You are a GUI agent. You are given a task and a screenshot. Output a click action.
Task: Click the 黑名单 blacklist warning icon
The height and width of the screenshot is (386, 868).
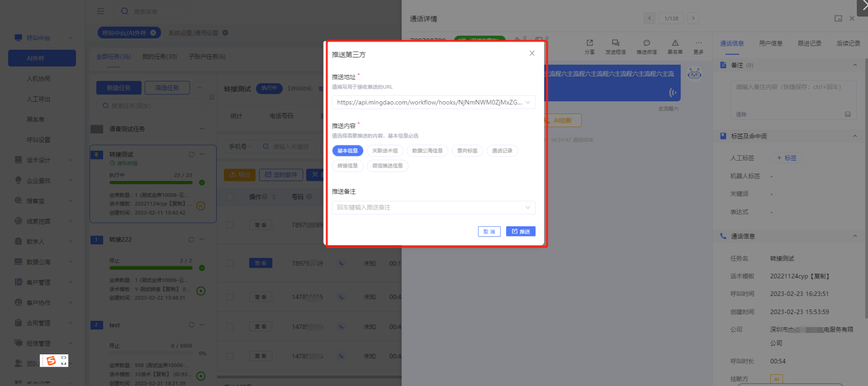(x=675, y=43)
